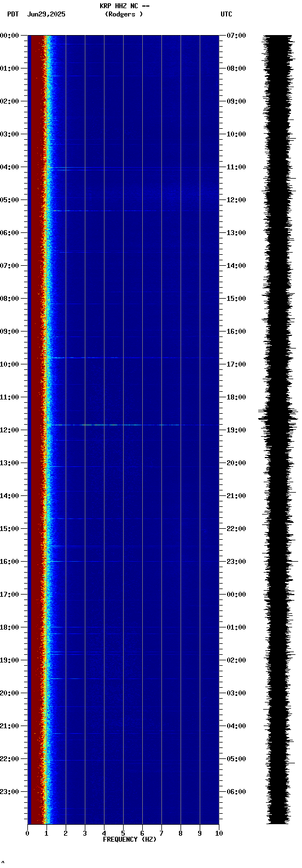Click the 08:00 PDT time label

click(9, 299)
